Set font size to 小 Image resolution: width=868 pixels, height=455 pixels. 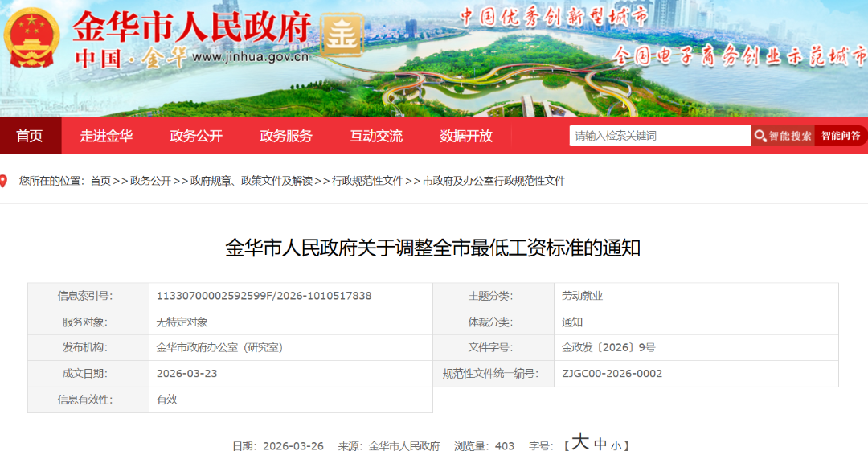coord(616,445)
